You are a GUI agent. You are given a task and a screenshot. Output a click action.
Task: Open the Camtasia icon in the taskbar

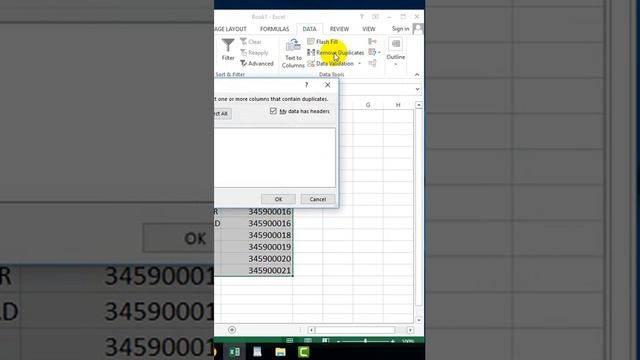pos(304,352)
